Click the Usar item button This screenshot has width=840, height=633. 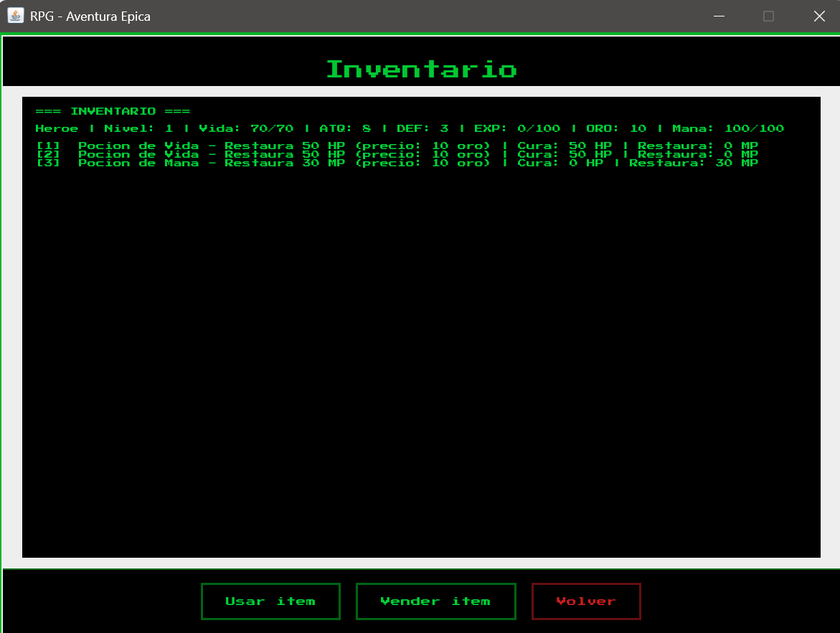coord(270,601)
